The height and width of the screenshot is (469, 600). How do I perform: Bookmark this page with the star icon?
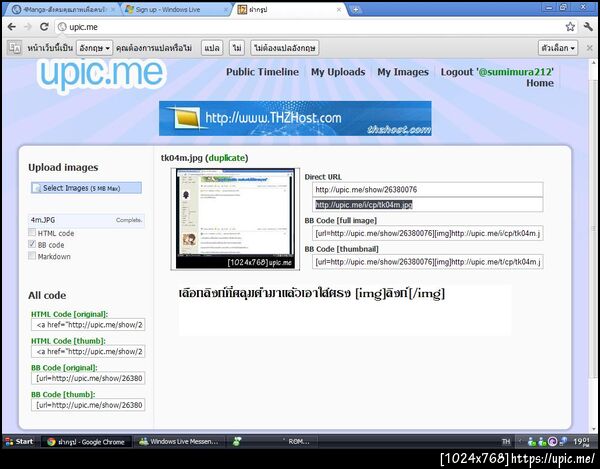point(570,27)
